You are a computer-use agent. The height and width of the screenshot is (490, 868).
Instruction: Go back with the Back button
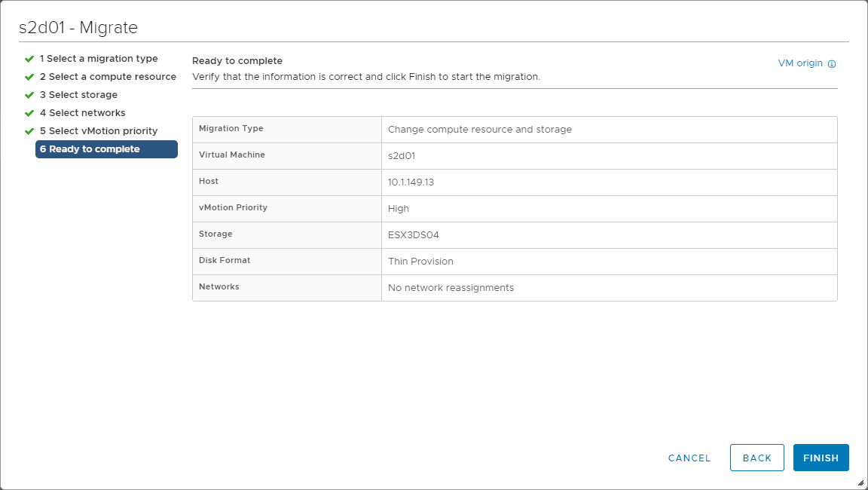pos(757,458)
